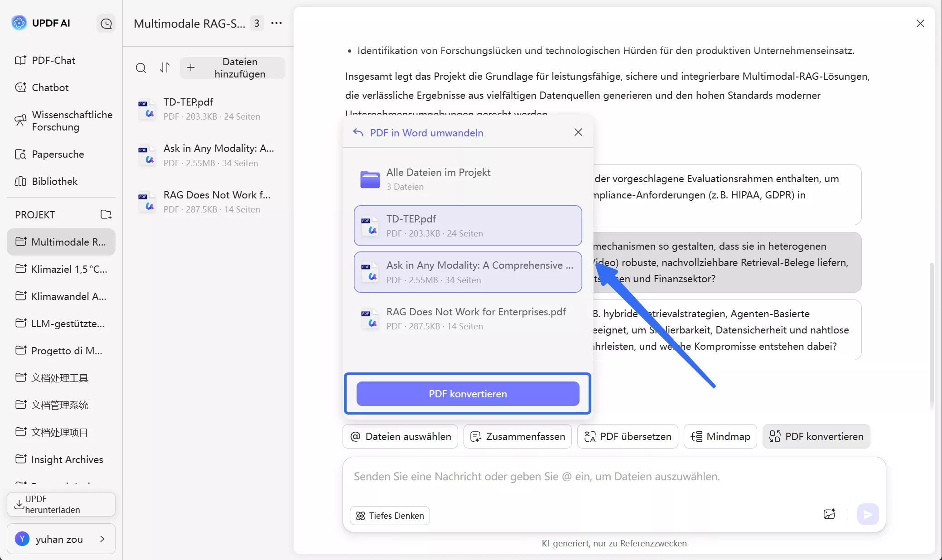Select RAG Does Not Work for Enterprises.pdf
942x560 pixels.
point(468,319)
